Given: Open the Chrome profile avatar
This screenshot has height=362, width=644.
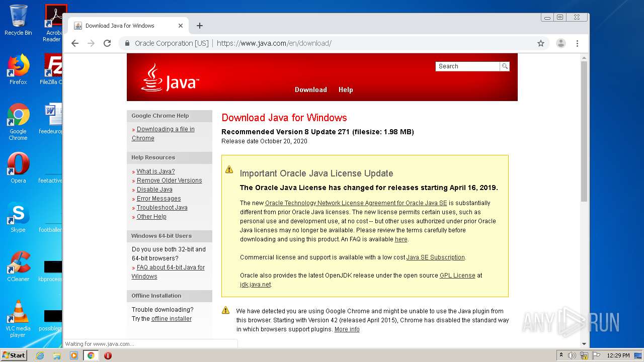Looking at the screenshot, I should [x=561, y=43].
